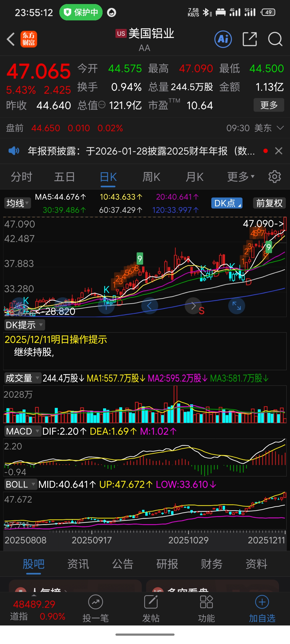This screenshot has height=644, width=290.
Task: Open the AI assistant icon
Action: click(x=223, y=39)
